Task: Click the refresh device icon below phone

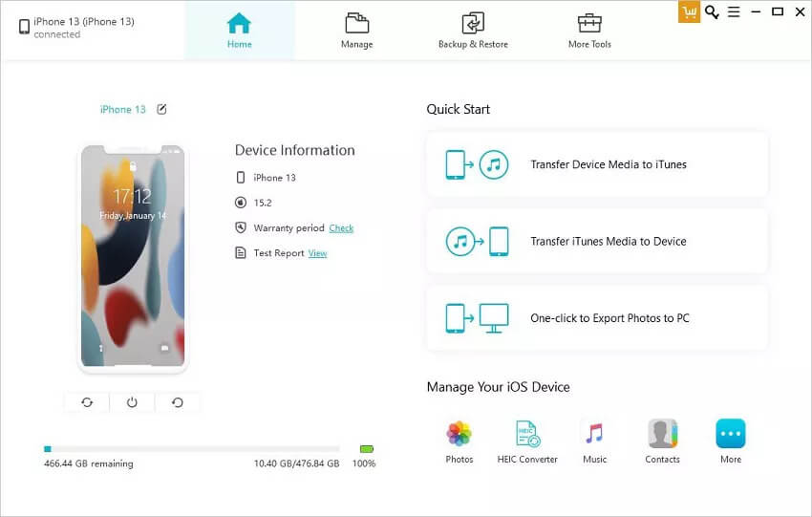Action: coord(87,402)
